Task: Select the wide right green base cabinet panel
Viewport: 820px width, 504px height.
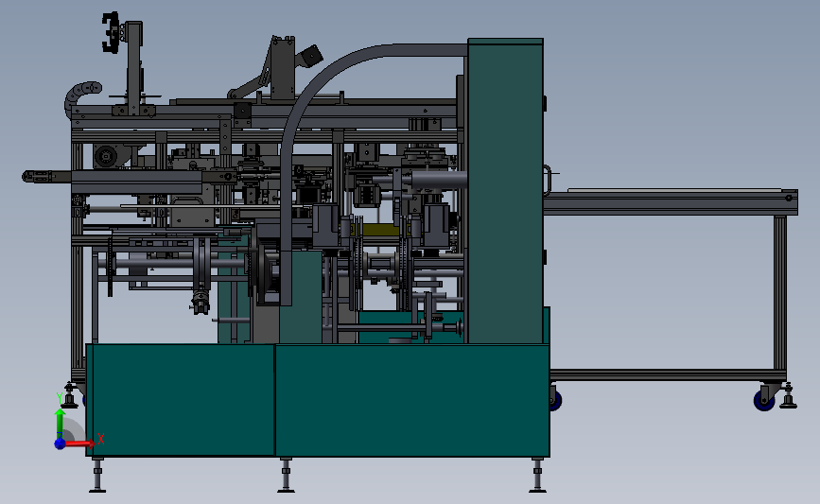Action: pyautogui.click(x=412, y=400)
